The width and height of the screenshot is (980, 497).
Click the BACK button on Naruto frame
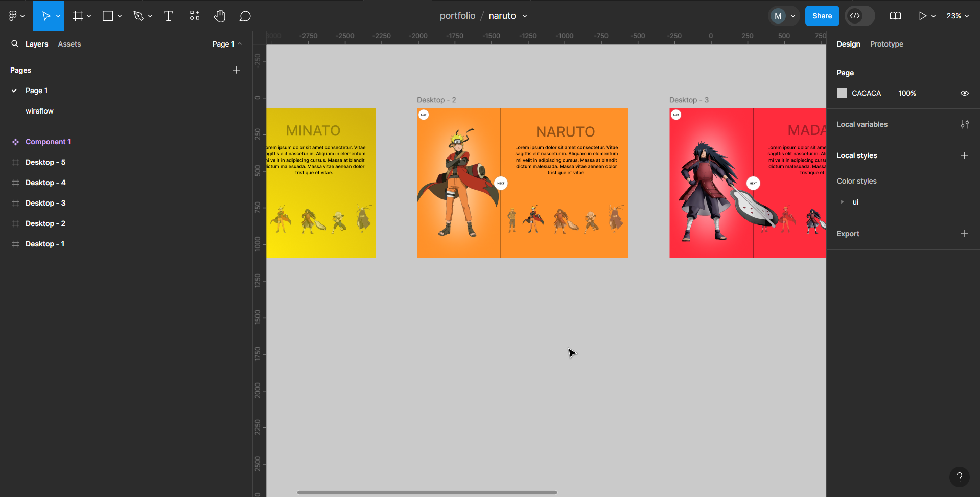click(424, 115)
